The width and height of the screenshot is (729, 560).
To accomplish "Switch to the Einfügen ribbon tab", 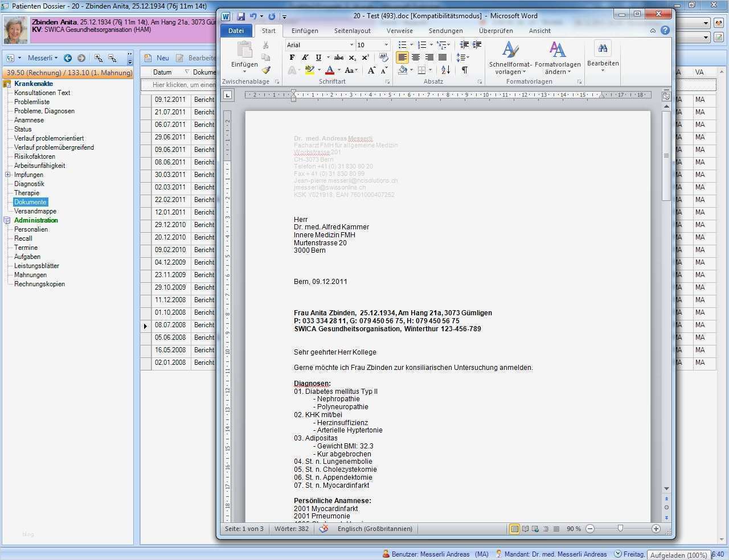I will point(305,31).
